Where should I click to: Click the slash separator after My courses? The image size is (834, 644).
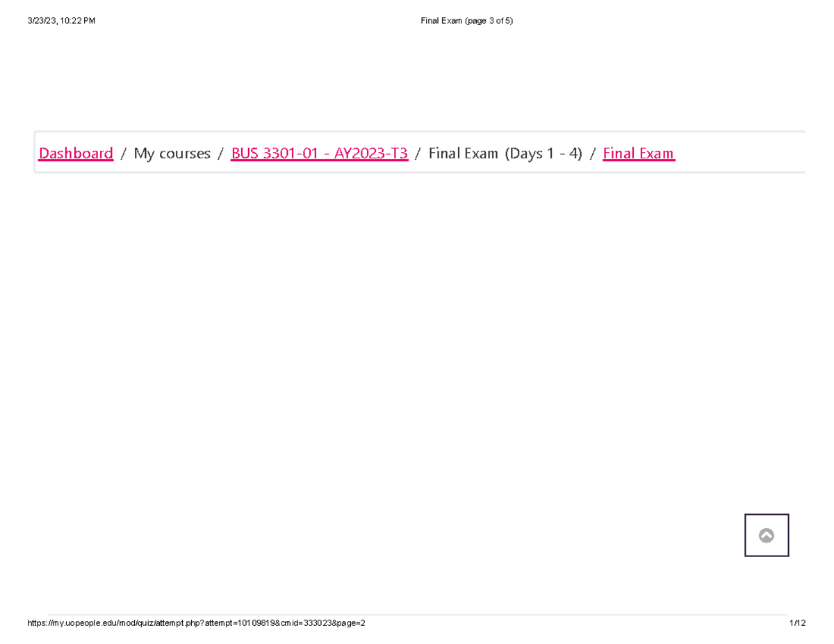coord(220,153)
